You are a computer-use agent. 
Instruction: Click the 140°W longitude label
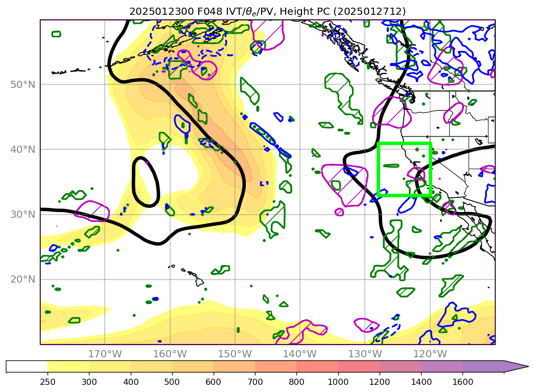[300, 354]
